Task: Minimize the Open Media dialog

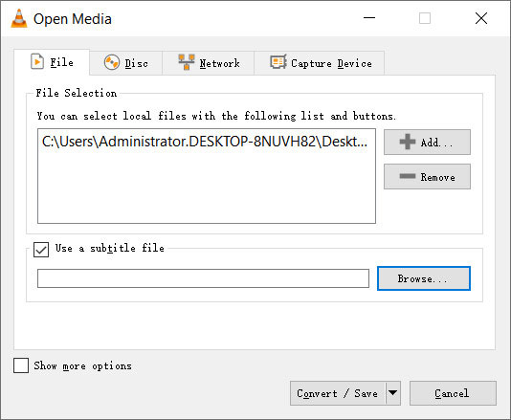Action: click(x=369, y=18)
